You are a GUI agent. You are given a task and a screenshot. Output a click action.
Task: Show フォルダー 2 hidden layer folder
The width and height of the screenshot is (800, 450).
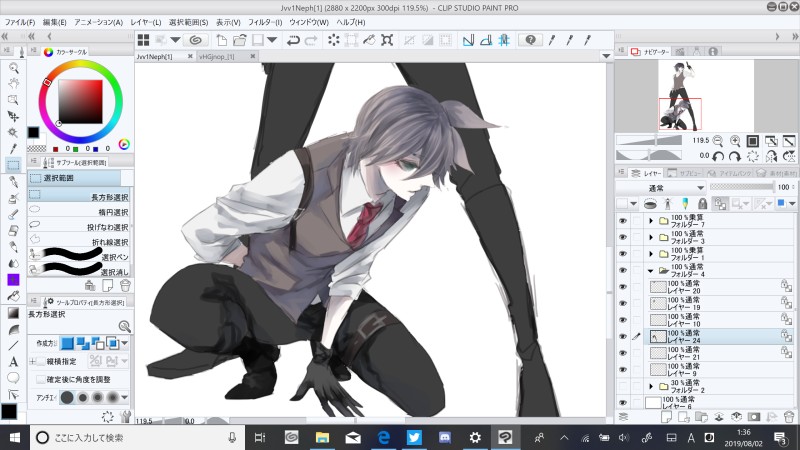[x=622, y=386]
